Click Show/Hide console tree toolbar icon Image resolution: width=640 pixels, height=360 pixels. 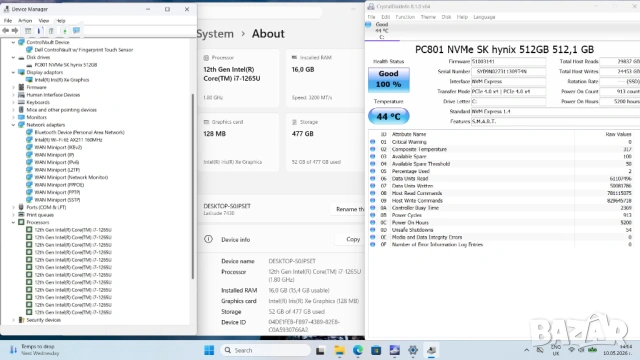pos(28,31)
